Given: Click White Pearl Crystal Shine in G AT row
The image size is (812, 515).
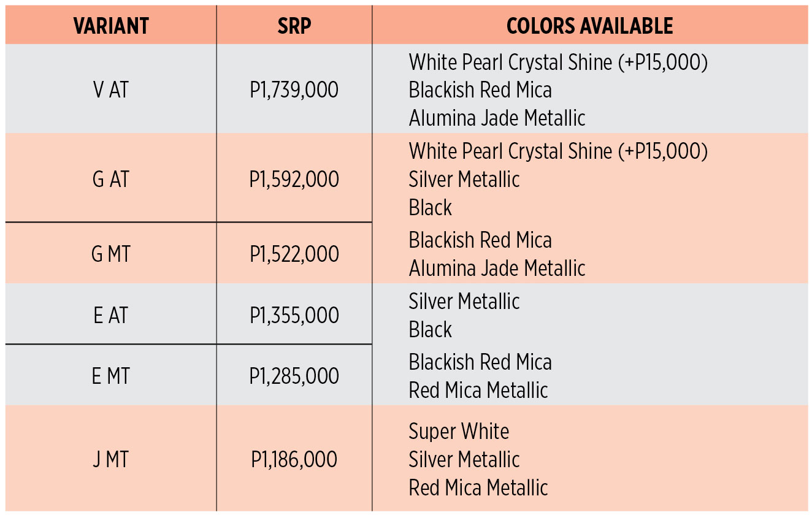Looking at the screenshot, I should click(x=510, y=151).
